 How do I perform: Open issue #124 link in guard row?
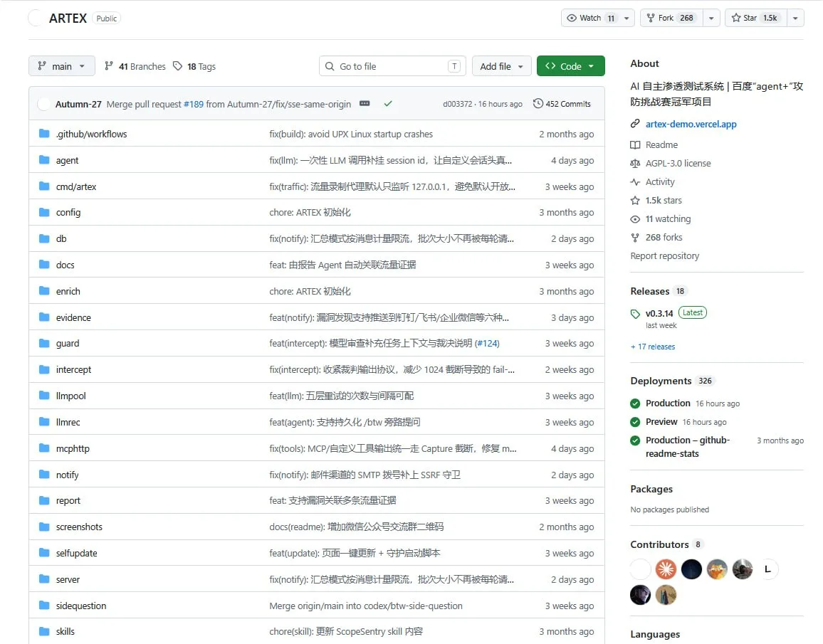(x=487, y=343)
